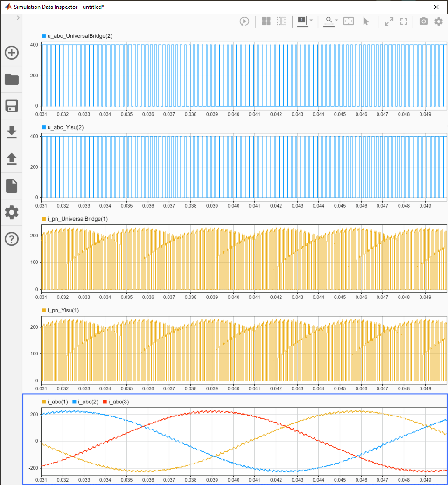Screen dimensions: 448x485
Task: Select the u_abc_UniversalBridge(2) subplot area
Action: click(x=244, y=76)
